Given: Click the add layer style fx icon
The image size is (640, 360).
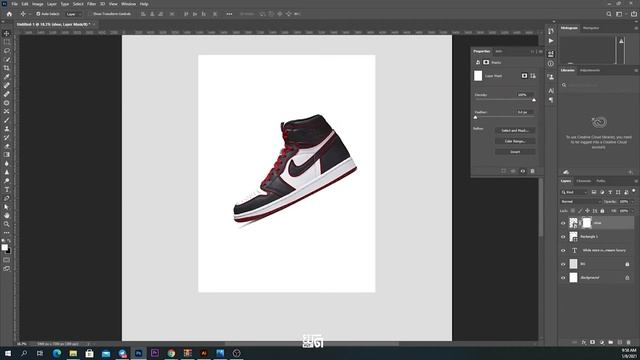Looking at the screenshot, I should coord(584,342).
